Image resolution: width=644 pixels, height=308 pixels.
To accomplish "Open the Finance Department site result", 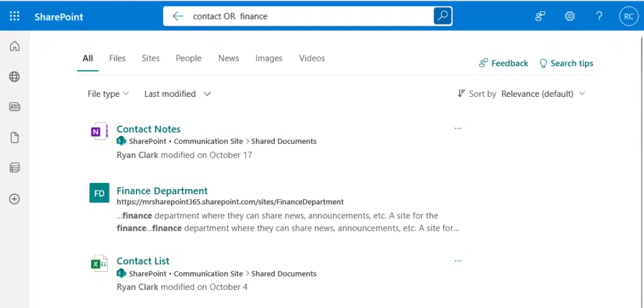I will (162, 191).
